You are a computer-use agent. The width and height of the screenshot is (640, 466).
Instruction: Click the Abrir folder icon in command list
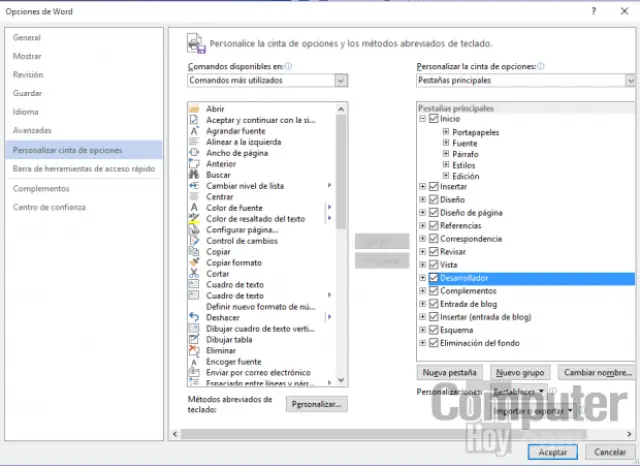(193, 109)
